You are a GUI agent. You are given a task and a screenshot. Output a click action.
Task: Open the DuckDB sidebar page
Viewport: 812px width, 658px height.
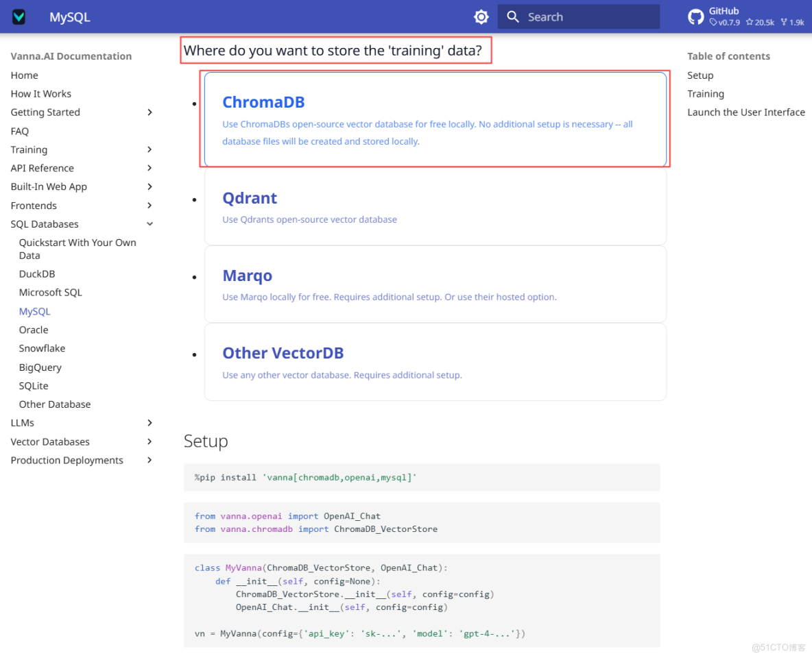pyautogui.click(x=37, y=274)
